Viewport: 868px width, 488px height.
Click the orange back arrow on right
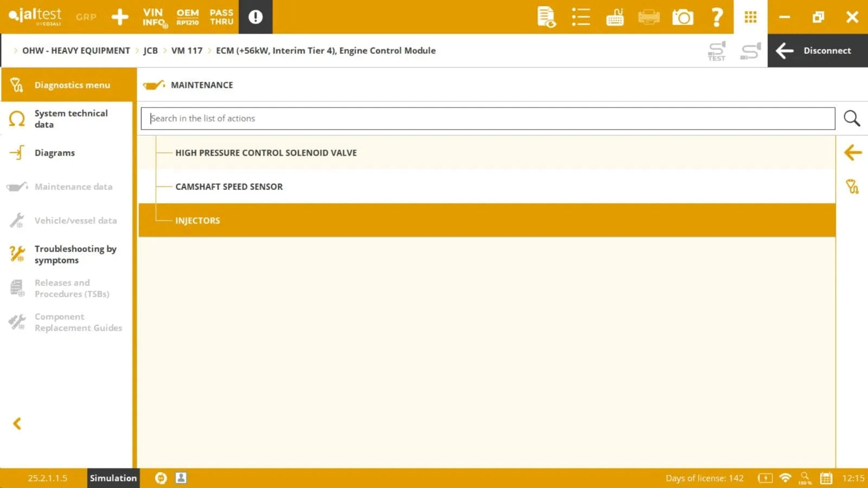[852, 153]
